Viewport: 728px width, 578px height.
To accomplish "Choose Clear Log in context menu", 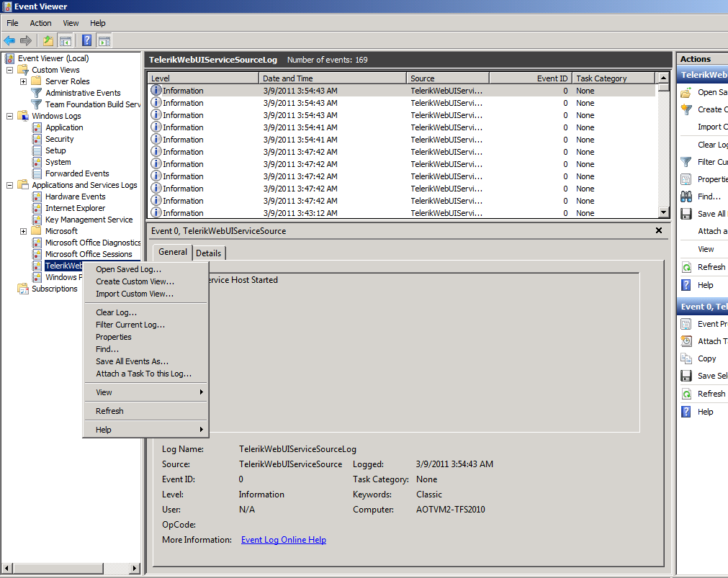I will pyautogui.click(x=145, y=313).
